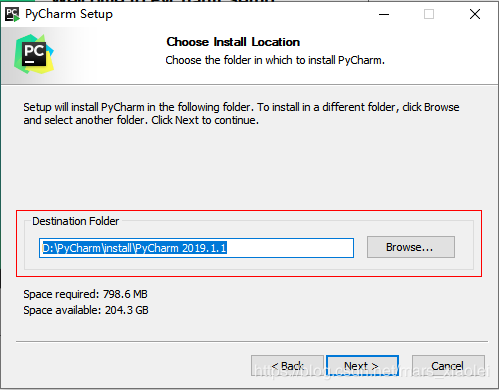The width and height of the screenshot is (499, 390).
Task: Cancel the PyCharm installation
Action: [x=448, y=366]
